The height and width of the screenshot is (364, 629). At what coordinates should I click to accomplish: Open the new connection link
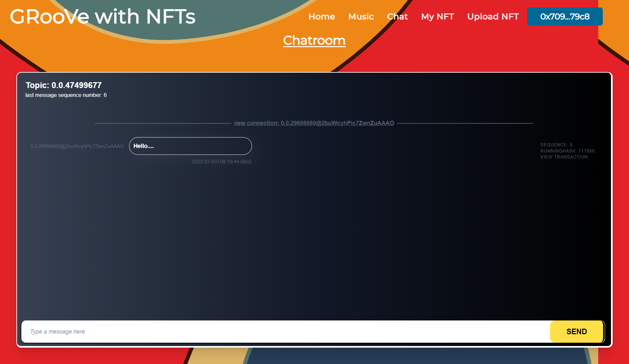pyautogui.click(x=314, y=123)
